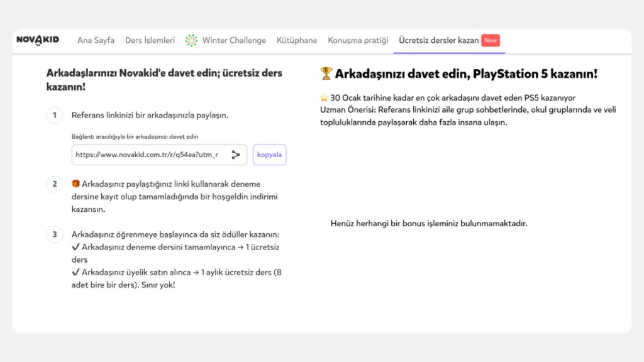Click the gift emoji in step two
This screenshot has height=362, width=644.
click(x=75, y=184)
